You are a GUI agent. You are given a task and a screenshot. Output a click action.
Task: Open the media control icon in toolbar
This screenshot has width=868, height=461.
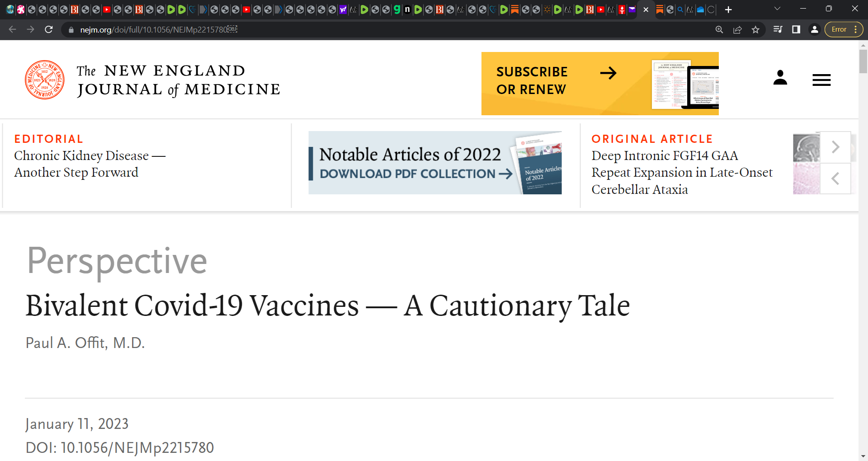click(778, 29)
